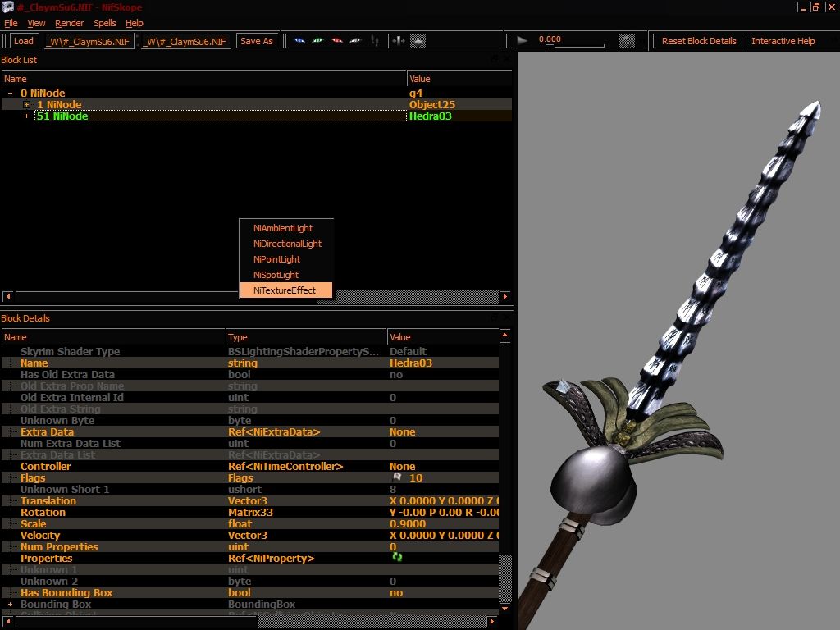Click the Block List horizontal scrollbar thumb
Viewport: 840px width, 630px height.
pos(167,296)
